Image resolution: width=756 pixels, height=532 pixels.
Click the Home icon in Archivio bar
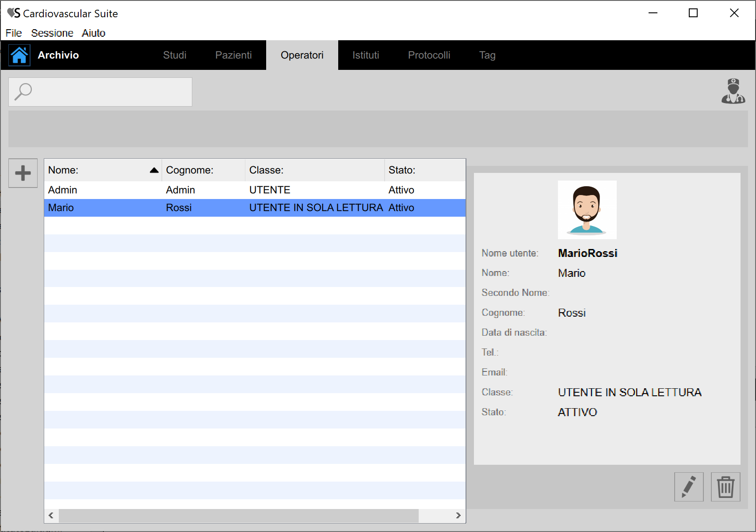(x=19, y=55)
